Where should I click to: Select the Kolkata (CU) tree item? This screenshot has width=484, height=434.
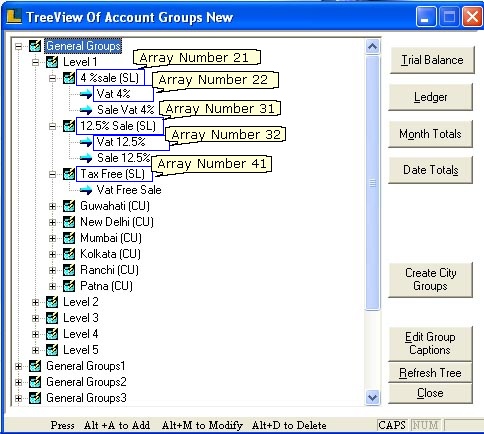[110, 254]
